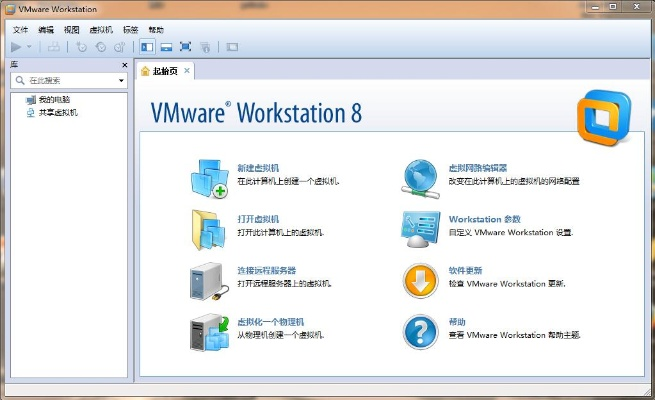Viewport: 655px width, 400px height.
Task: Click the Revert to Snapshot toolbar icon
Action: [x=101, y=47]
